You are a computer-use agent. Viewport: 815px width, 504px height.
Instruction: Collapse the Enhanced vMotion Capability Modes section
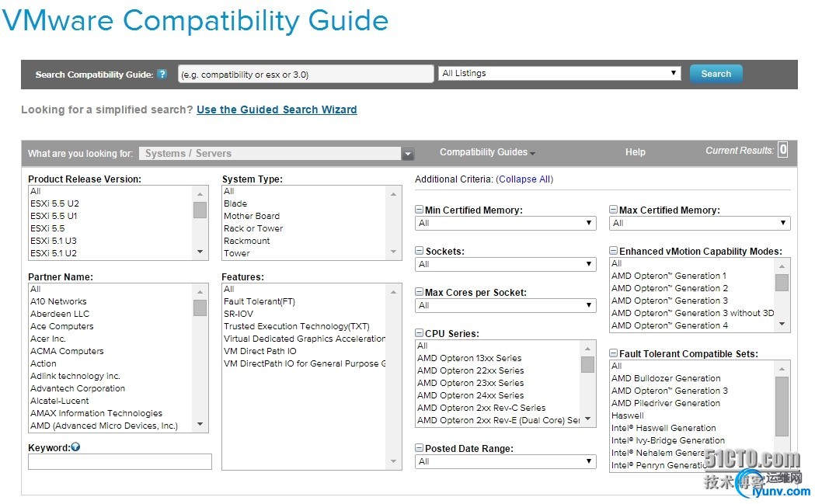pyautogui.click(x=614, y=252)
